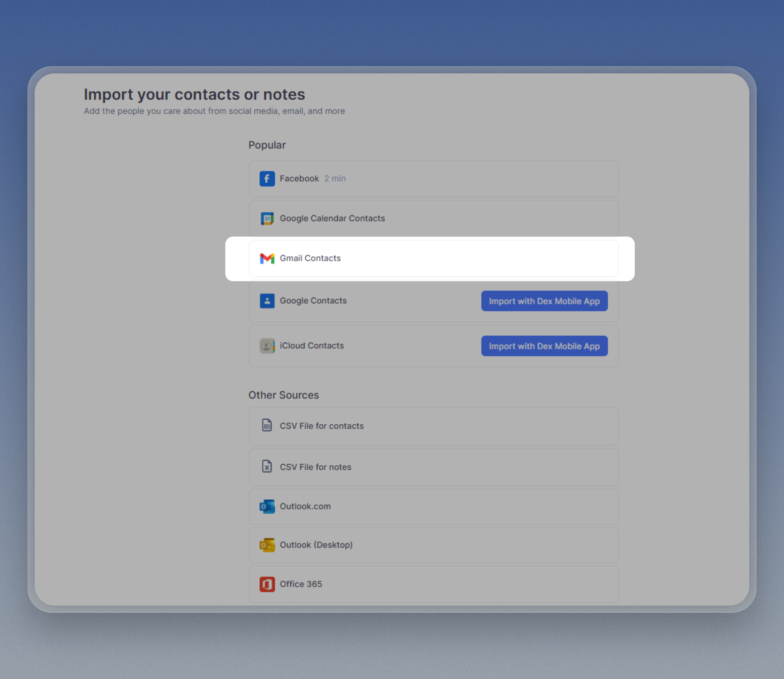Image resolution: width=784 pixels, height=679 pixels.
Task: Click the Outlook Desktop icon
Action: [x=267, y=545]
